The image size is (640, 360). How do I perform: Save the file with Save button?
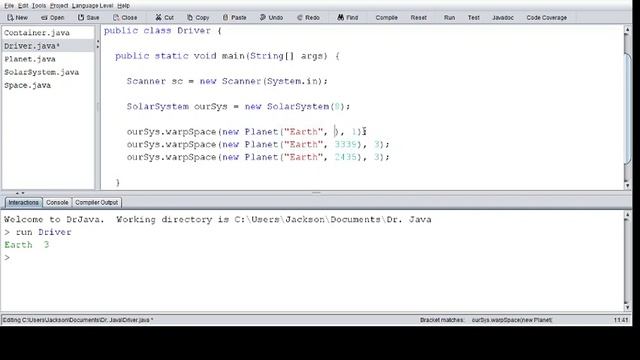(89, 18)
